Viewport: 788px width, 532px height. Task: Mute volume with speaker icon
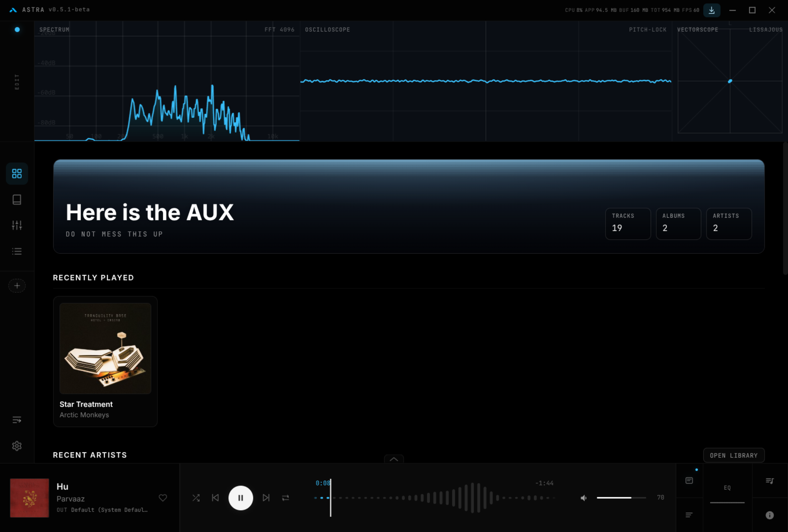pos(584,498)
